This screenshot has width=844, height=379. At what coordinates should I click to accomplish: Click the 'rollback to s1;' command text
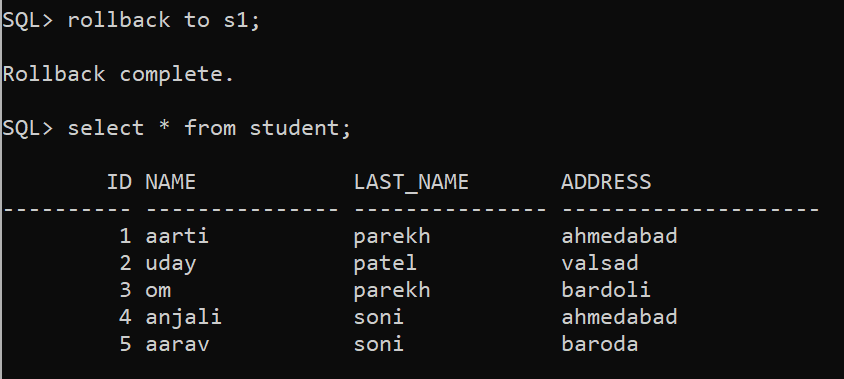click(164, 20)
